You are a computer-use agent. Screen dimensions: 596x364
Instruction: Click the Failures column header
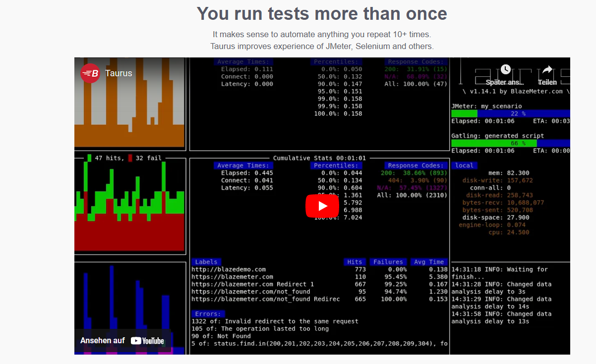tap(388, 262)
